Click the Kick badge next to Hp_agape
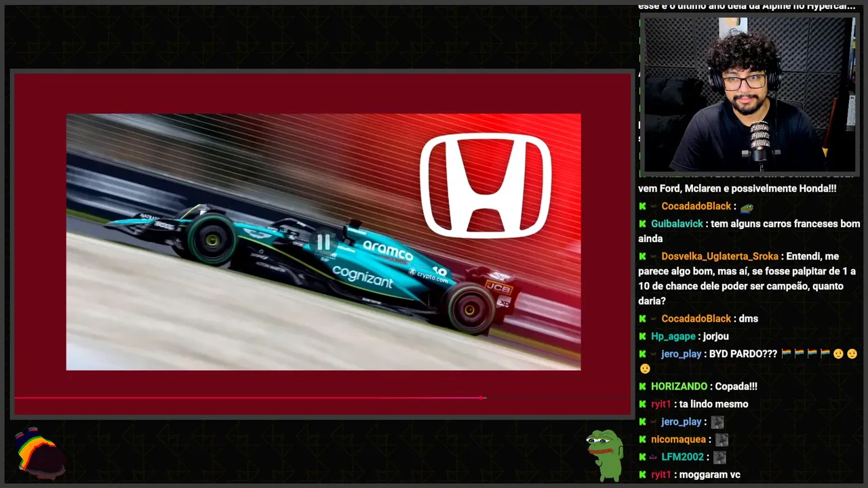 click(x=642, y=336)
